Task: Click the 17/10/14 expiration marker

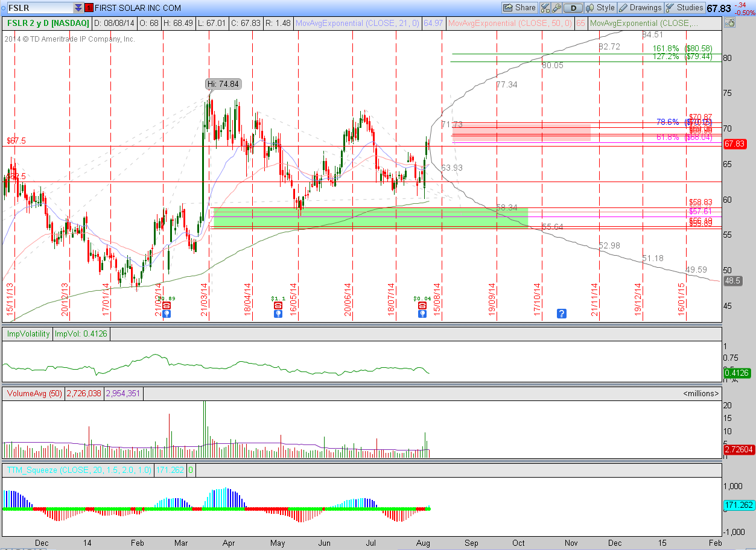Action: [536, 300]
